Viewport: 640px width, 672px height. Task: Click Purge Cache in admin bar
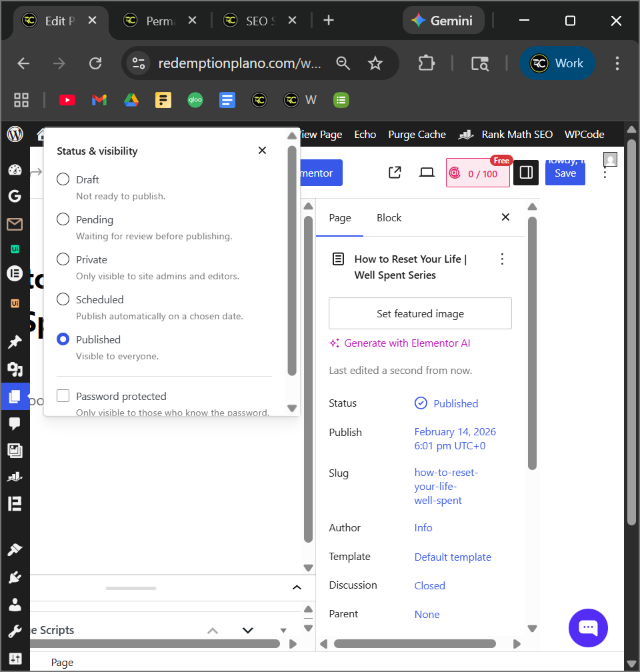point(417,135)
